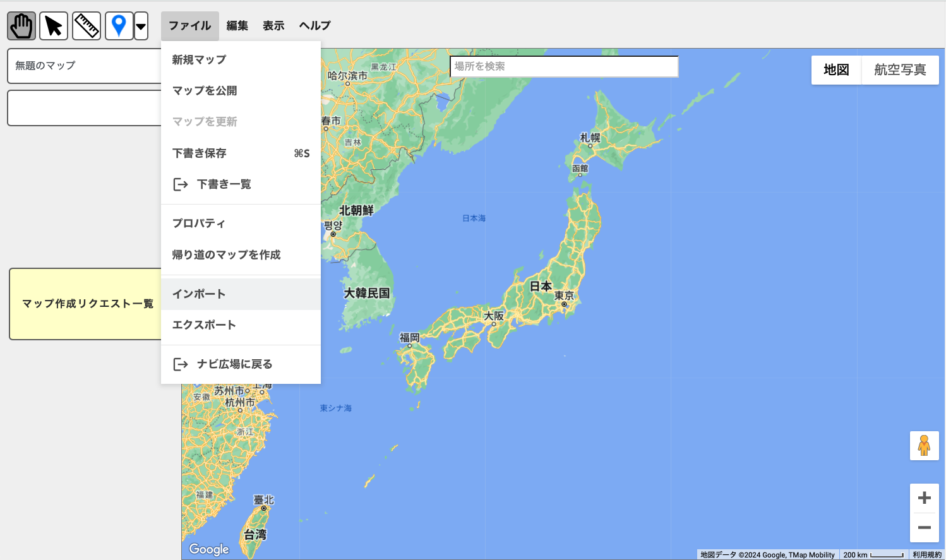The height and width of the screenshot is (560, 946).
Task: Expand the marker tool dropdown arrow
Action: (x=141, y=27)
